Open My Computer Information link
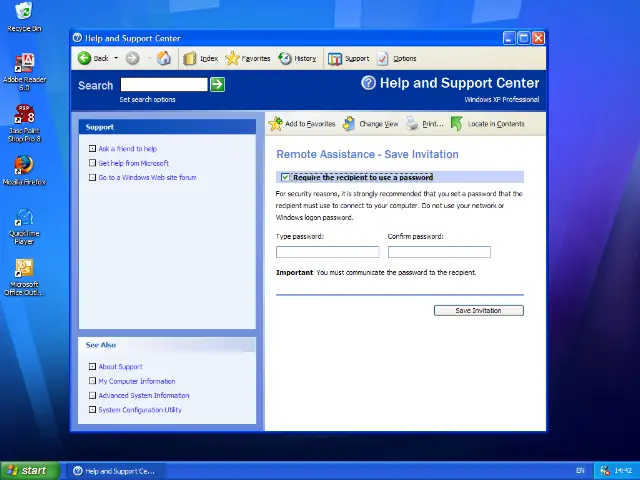This screenshot has width=640, height=480. pyautogui.click(x=137, y=381)
